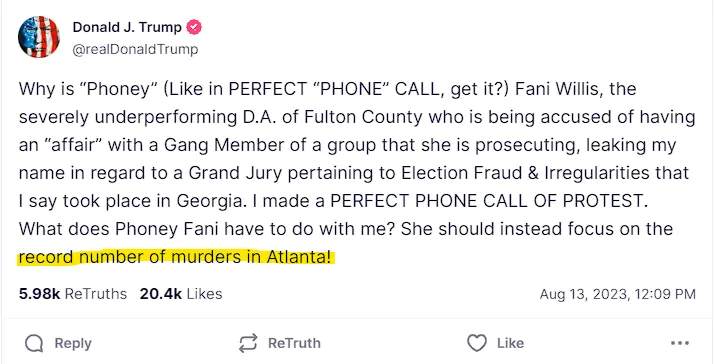Click the Reply speech bubble icon
714x364 pixels.
(34, 343)
